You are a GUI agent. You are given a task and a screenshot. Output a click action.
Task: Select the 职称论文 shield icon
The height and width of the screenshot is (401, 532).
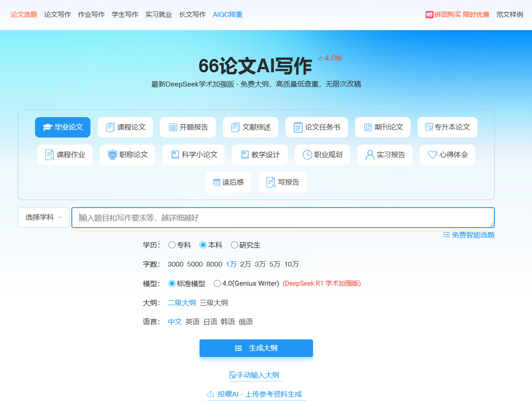click(113, 155)
